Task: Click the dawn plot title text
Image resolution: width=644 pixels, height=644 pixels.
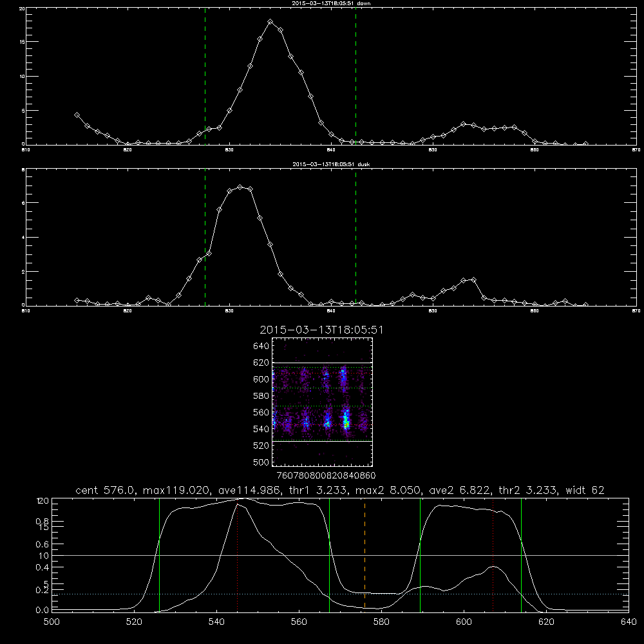Action: point(331,3)
